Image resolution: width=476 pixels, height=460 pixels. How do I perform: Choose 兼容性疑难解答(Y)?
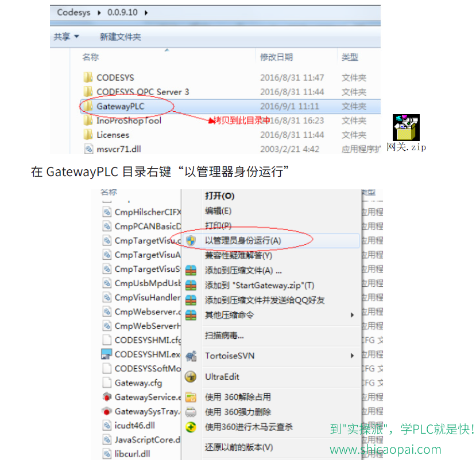[238, 256]
